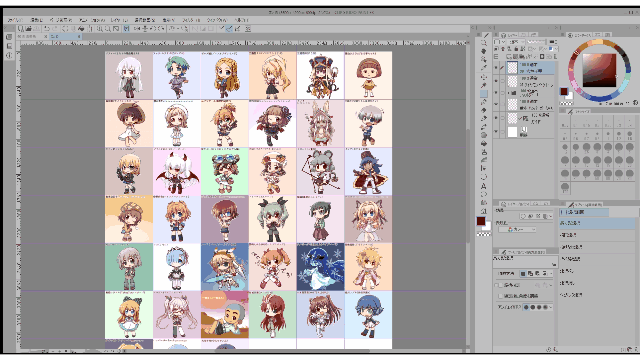Choose New selection creation method icon
This screenshot has width=640, height=360.
coord(523,273)
